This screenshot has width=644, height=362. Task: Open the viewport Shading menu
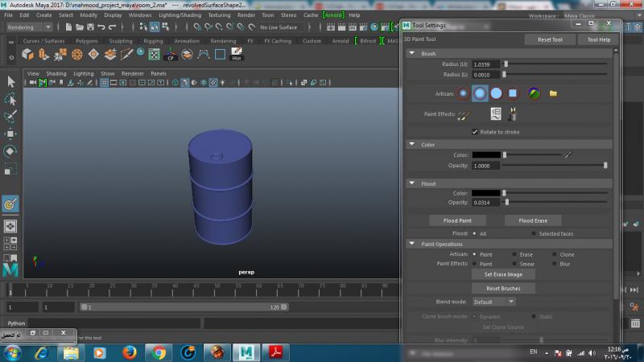point(56,73)
